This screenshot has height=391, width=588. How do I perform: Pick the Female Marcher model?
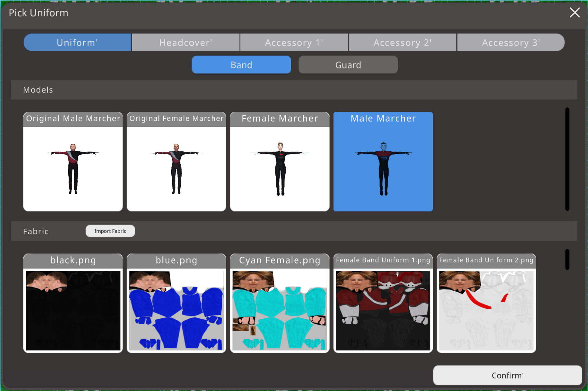(280, 162)
